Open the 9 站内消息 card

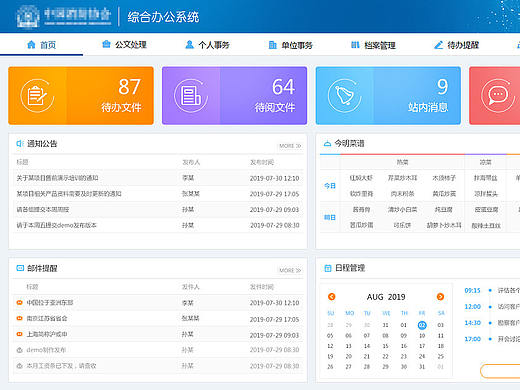tap(388, 96)
